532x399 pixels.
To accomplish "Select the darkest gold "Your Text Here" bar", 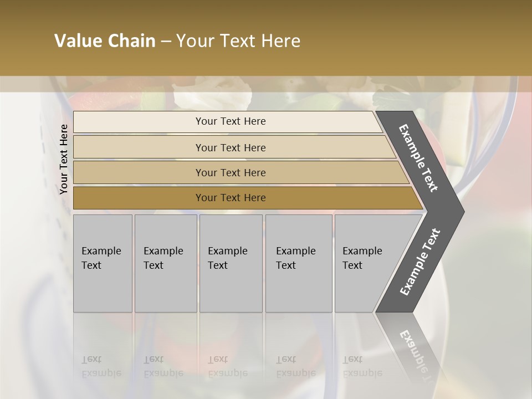I will pos(230,198).
